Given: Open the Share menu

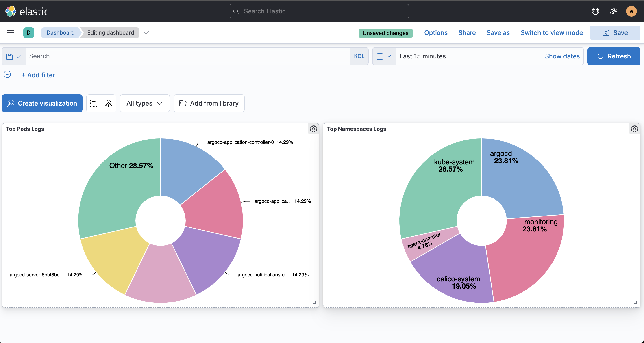Looking at the screenshot, I should pyautogui.click(x=467, y=33).
